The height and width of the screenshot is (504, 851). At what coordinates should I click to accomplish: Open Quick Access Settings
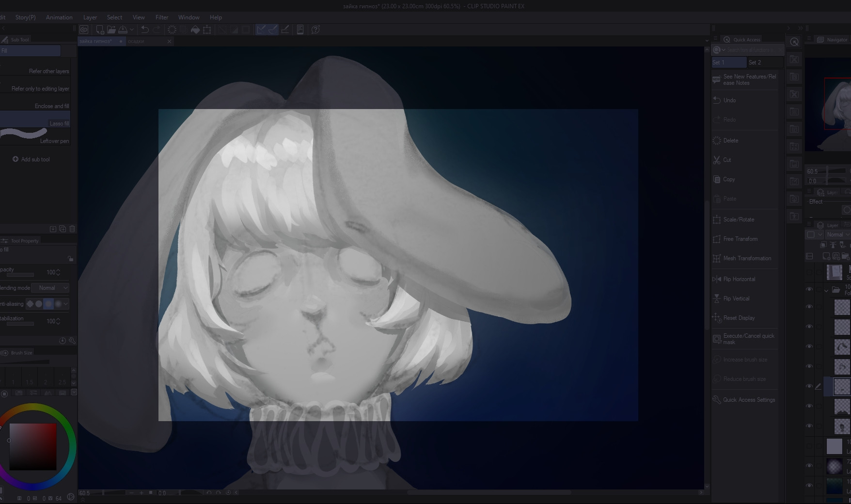tap(744, 400)
